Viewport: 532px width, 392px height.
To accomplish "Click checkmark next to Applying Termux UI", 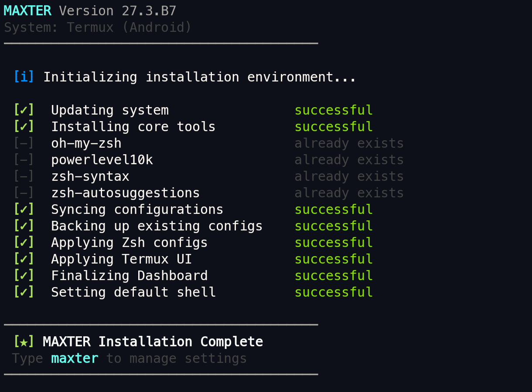I will [x=24, y=259].
